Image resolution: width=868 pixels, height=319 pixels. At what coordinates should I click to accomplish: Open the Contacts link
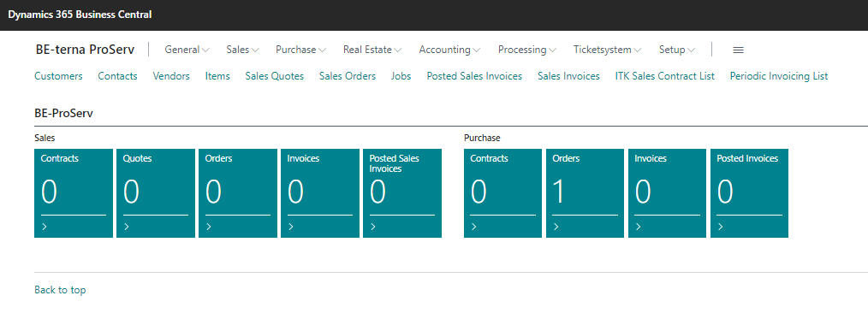(x=117, y=76)
